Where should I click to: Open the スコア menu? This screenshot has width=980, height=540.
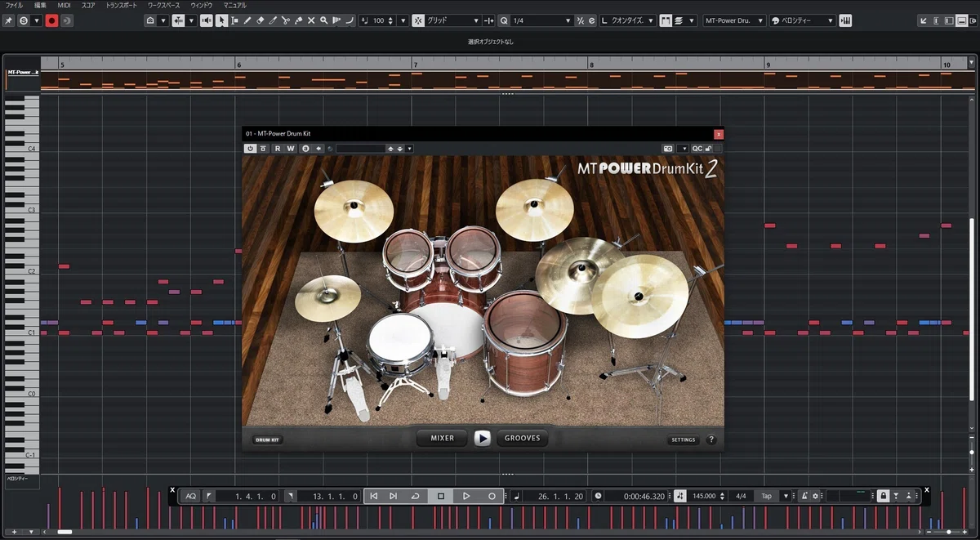click(x=88, y=5)
